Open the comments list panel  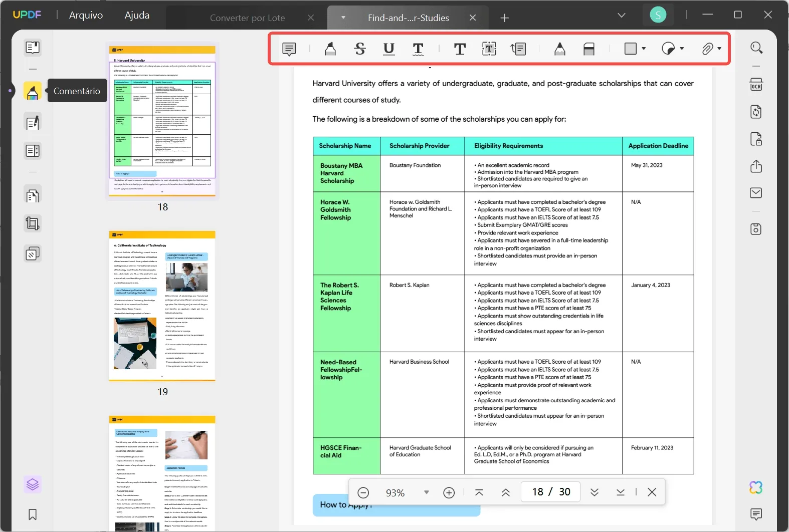coord(756,514)
